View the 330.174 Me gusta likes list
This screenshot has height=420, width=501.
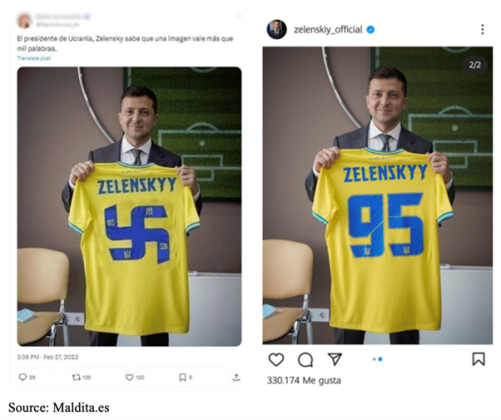coord(304,380)
